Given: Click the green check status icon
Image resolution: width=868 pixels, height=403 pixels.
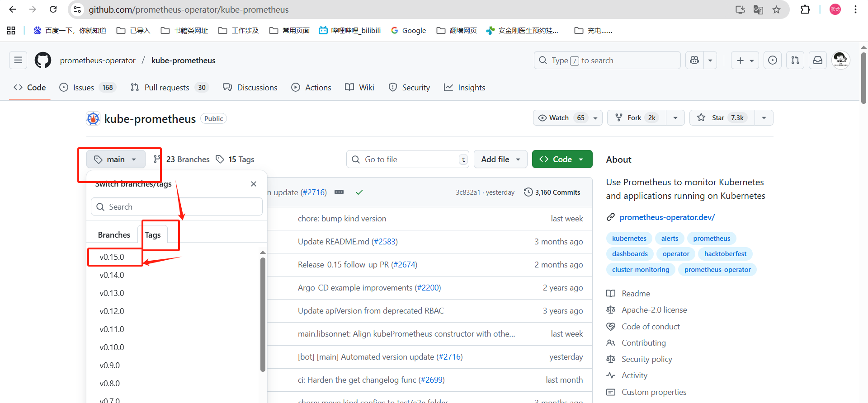Looking at the screenshot, I should point(359,192).
